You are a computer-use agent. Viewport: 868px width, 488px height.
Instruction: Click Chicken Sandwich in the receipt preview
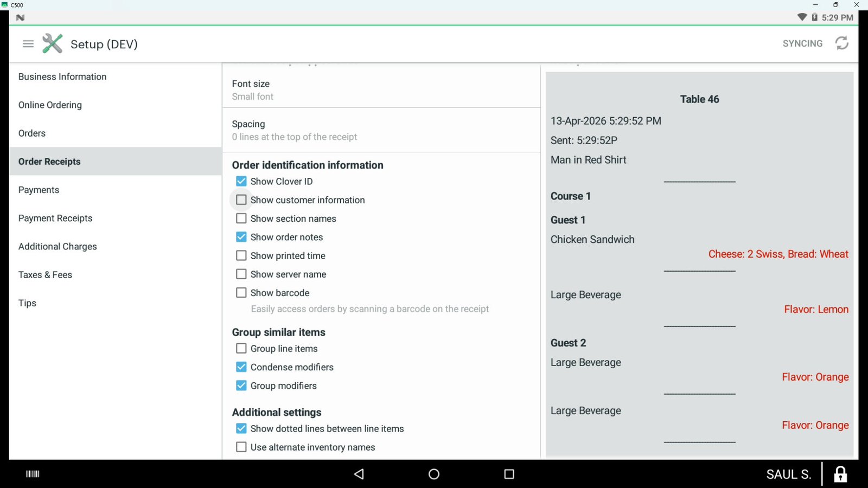[592, 239]
